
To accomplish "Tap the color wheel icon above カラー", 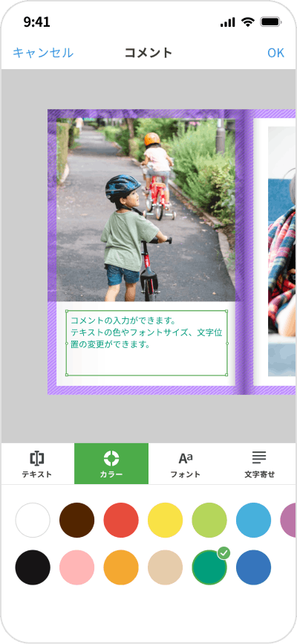I will (111, 457).
